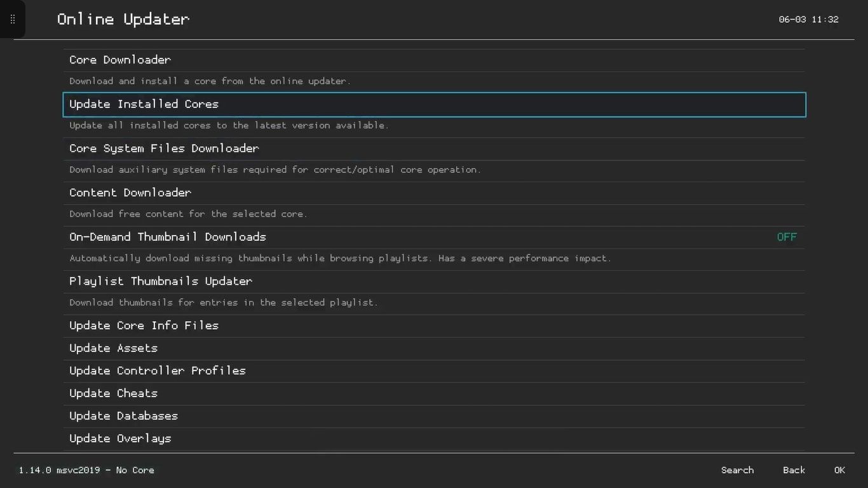Click the clock showing 06-03 11:32
Image resolution: width=868 pixels, height=488 pixels.
point(808,19)
